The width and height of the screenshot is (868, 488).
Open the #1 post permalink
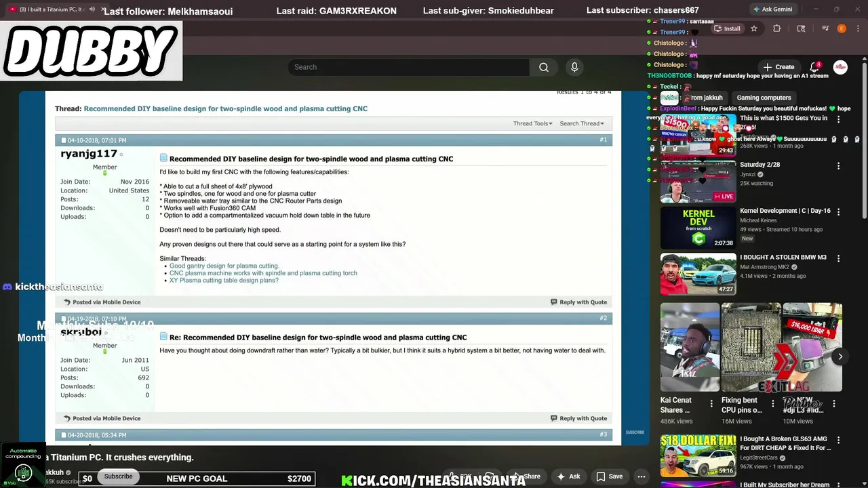pyautogui.click(x=603, y=140)
